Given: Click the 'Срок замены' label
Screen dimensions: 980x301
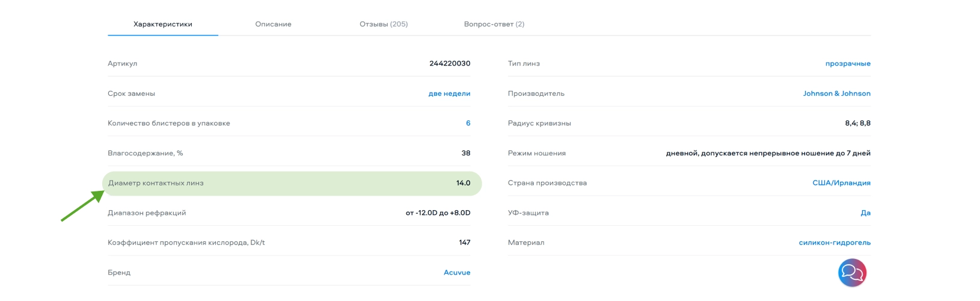Looking at the screenshot, I should point(132,93).
